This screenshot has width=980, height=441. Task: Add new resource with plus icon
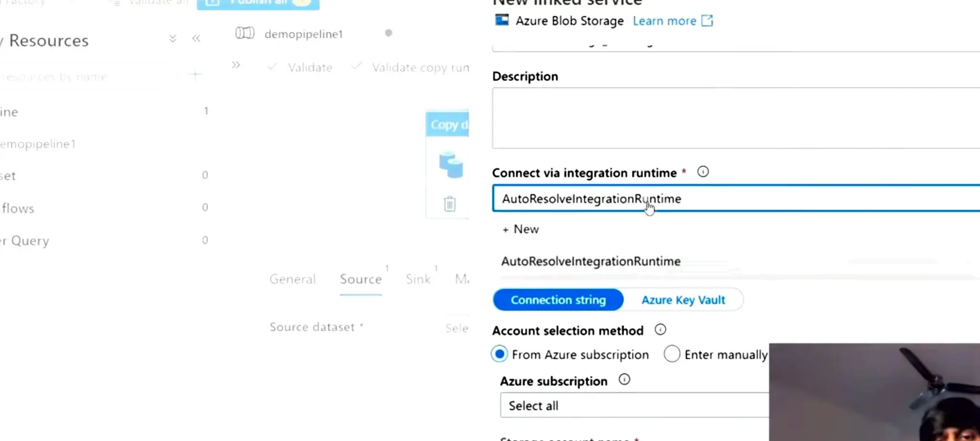(196, 75)
